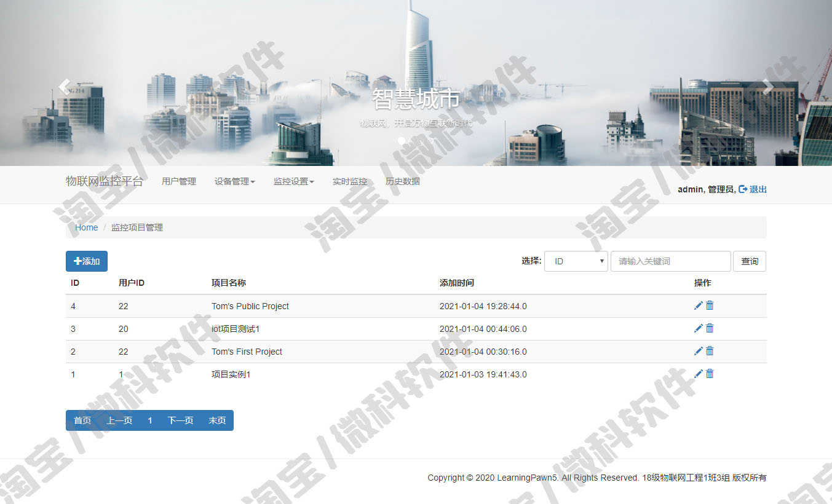Edit the 项目实例1 row

pos(698,374)
